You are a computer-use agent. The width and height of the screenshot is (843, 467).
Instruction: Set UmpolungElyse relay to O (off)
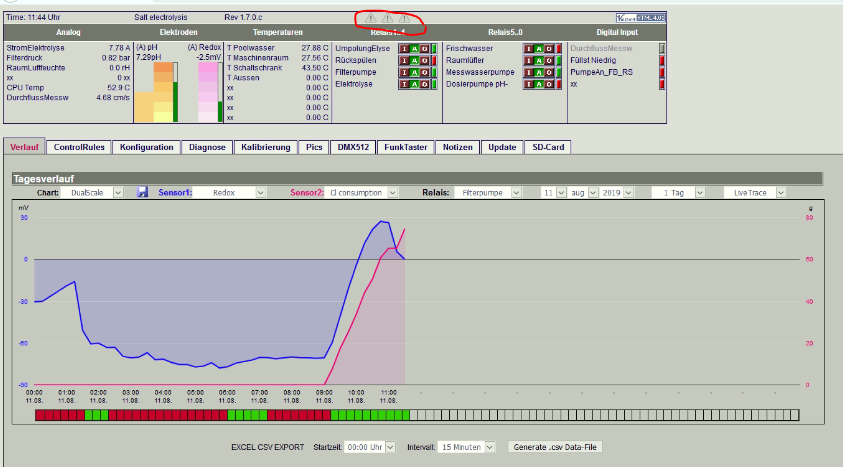click(425, 48)
